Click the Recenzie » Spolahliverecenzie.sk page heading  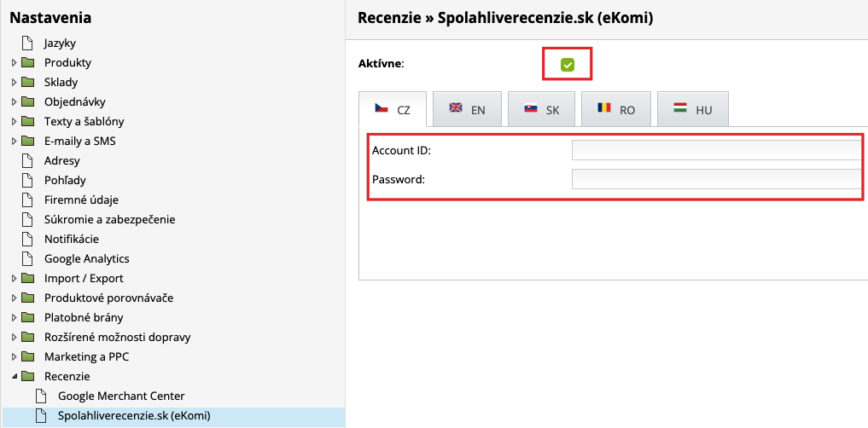(505, 18)
